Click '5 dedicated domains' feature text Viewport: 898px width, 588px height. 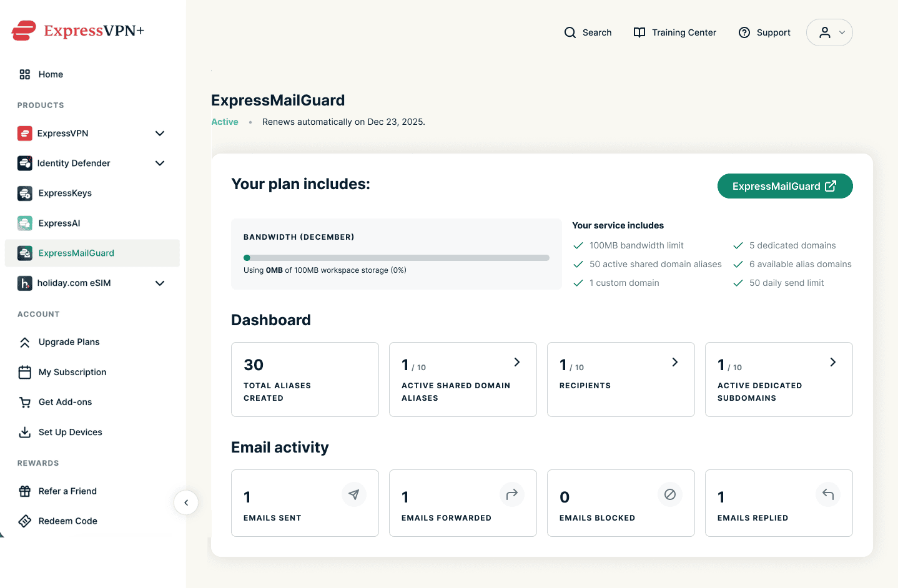tap(792, 245)
